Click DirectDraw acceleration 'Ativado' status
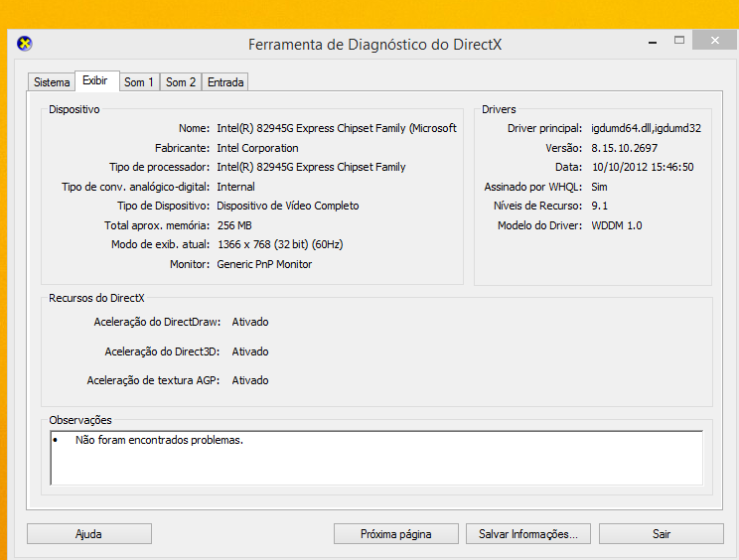The image size is (739, 560). (x=250, y=322)
